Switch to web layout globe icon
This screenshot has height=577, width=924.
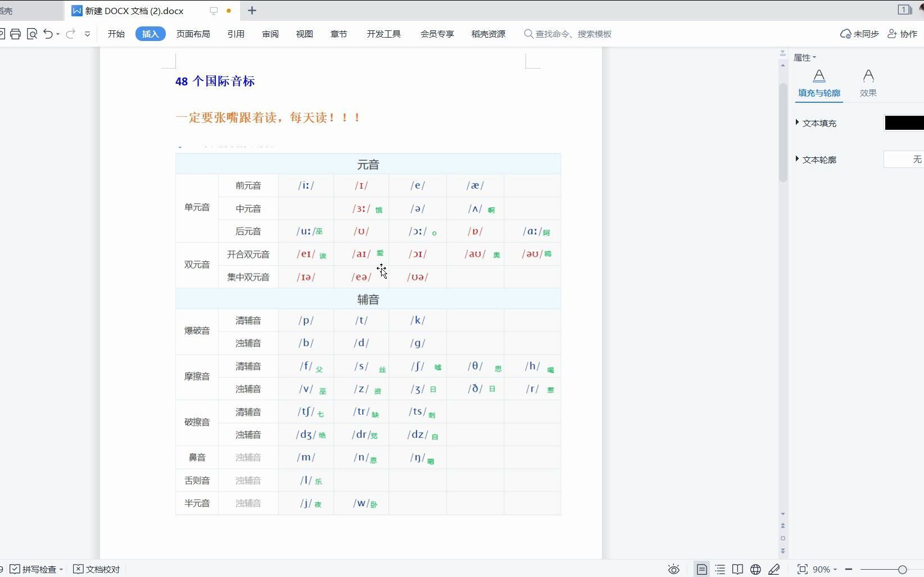tap(755, 569)
